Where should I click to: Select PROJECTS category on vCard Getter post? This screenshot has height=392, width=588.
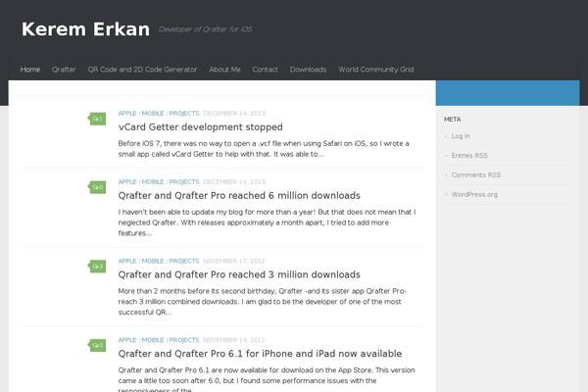pyautogui.click(x=184, y=114)
